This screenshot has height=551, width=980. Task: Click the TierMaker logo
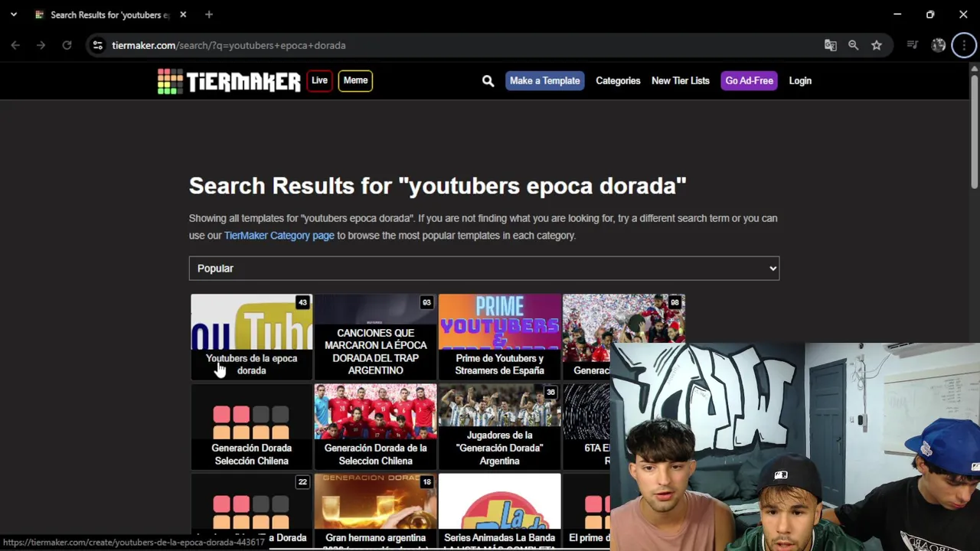tap(229, 81)
